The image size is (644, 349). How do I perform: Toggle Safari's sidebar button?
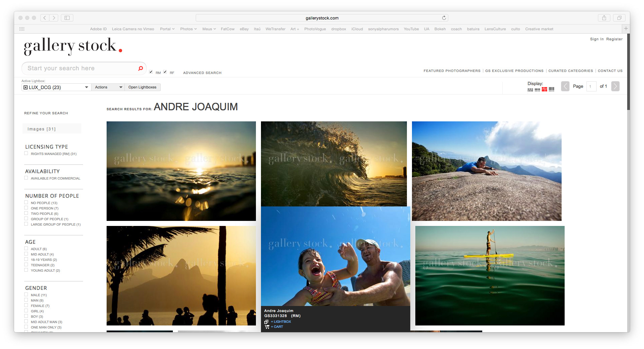point(67,18)
